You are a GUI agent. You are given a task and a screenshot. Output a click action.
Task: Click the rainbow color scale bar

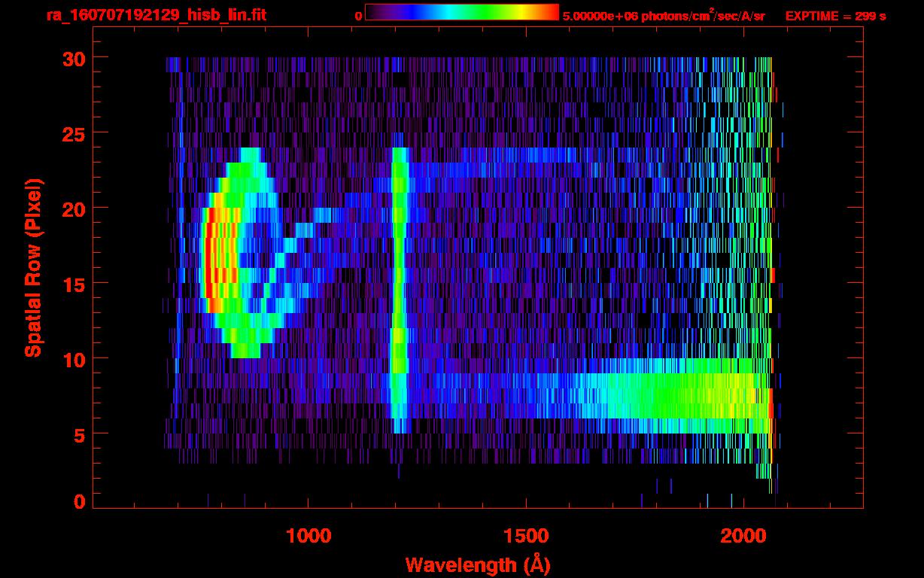point(462,12)
